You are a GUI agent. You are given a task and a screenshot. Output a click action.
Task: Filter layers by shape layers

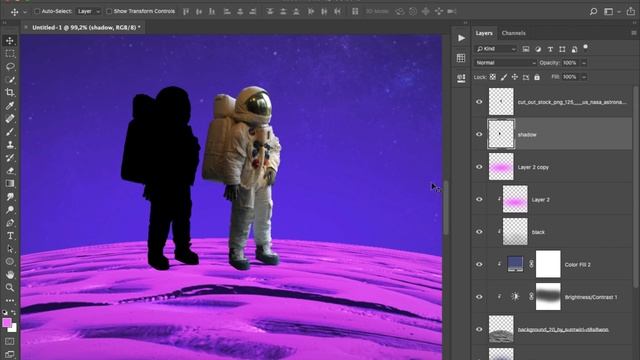[562, 49]
